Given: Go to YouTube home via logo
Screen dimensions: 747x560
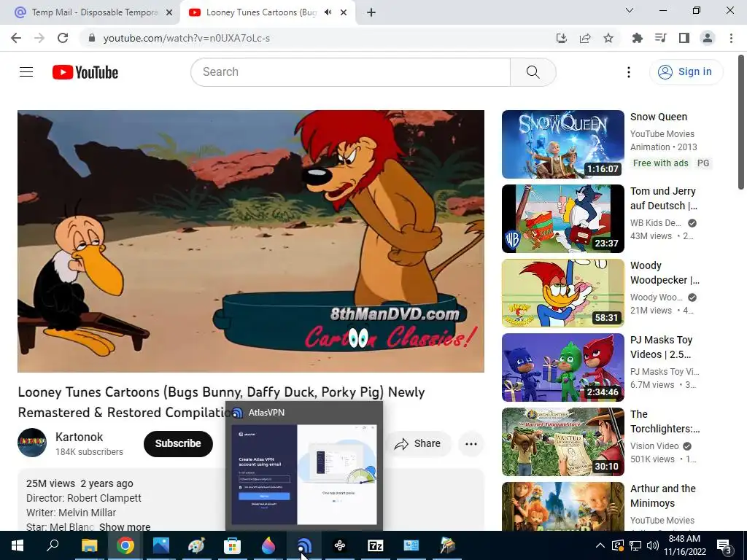Looking at the screenshot, I should click(x=85, y=72).
